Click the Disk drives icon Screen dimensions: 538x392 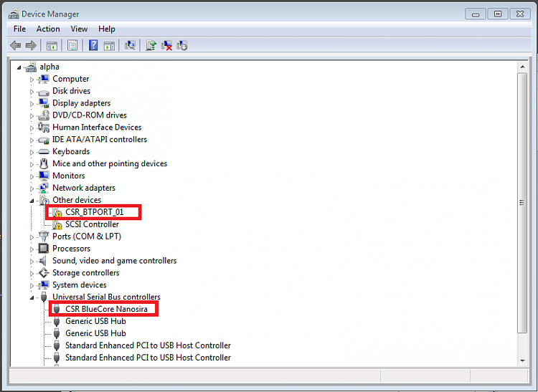(x=44, y=92)
